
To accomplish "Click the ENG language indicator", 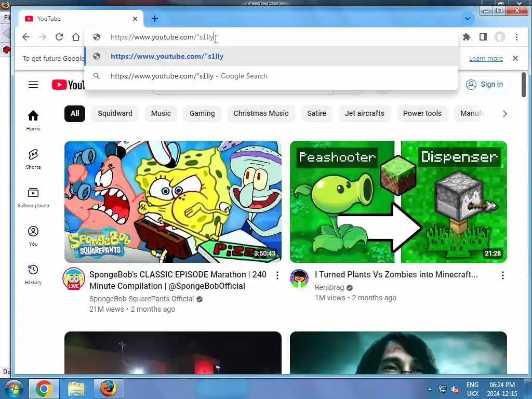I will pos(472,385).
